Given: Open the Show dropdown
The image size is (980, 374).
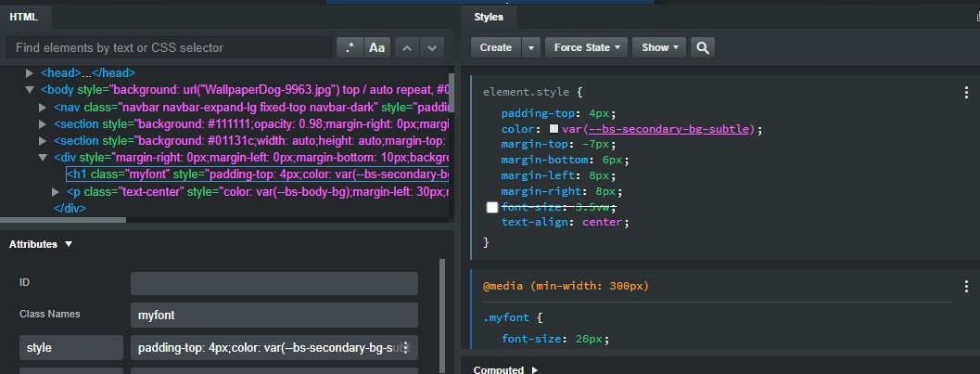Looking at the screenshot, I should point(659,47).
